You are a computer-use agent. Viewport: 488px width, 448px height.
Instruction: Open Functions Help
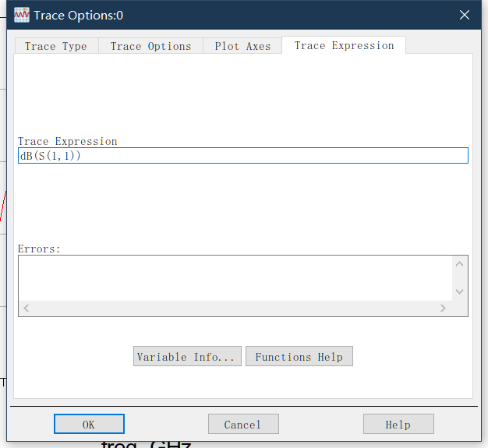(x=299, y=356)
